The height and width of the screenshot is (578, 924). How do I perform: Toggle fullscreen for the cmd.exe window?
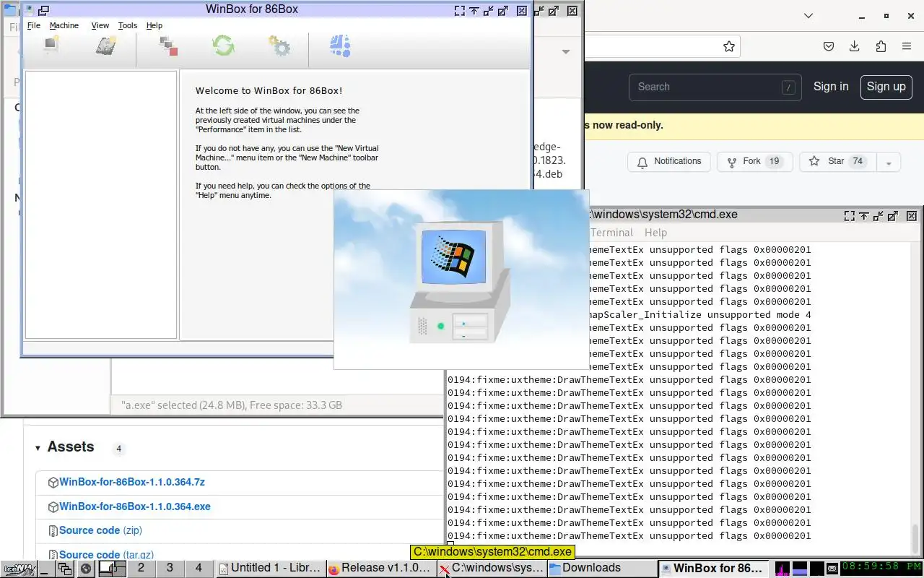tap(850, 215)
